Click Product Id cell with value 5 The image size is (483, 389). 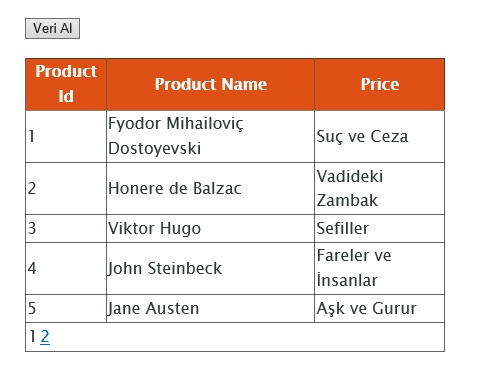coord(66,308)
